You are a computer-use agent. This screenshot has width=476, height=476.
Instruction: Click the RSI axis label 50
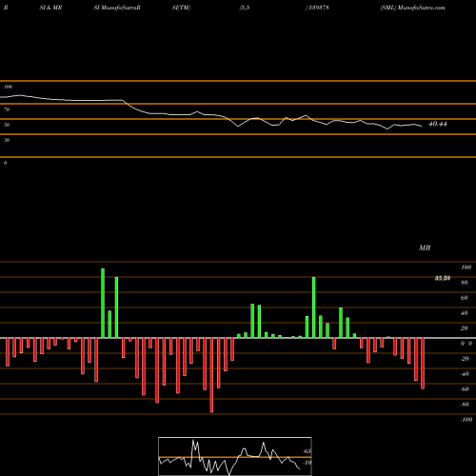(x=7, y=125)
